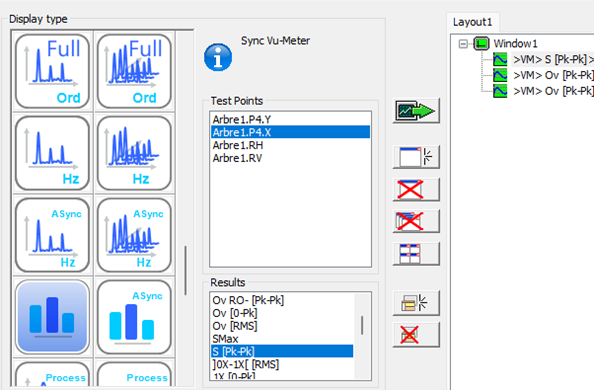Select the >VM> S [Pk-Pk] tree item
This screenshot has width=594, height=390.
tap(553, 60)
